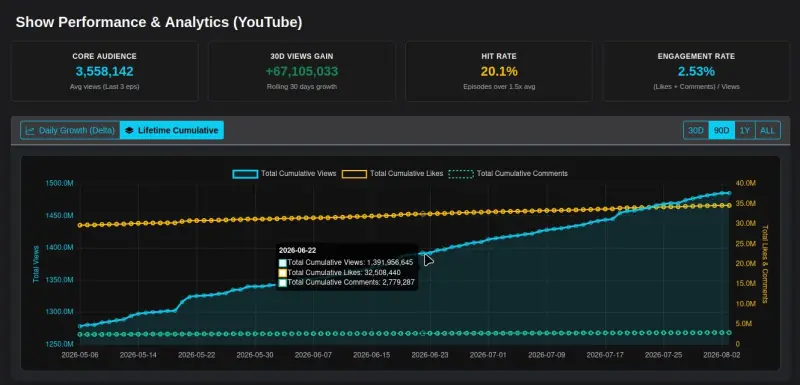Set chart range to 1Y
Viewport: 800px width, 385px height.
point(744,130)
